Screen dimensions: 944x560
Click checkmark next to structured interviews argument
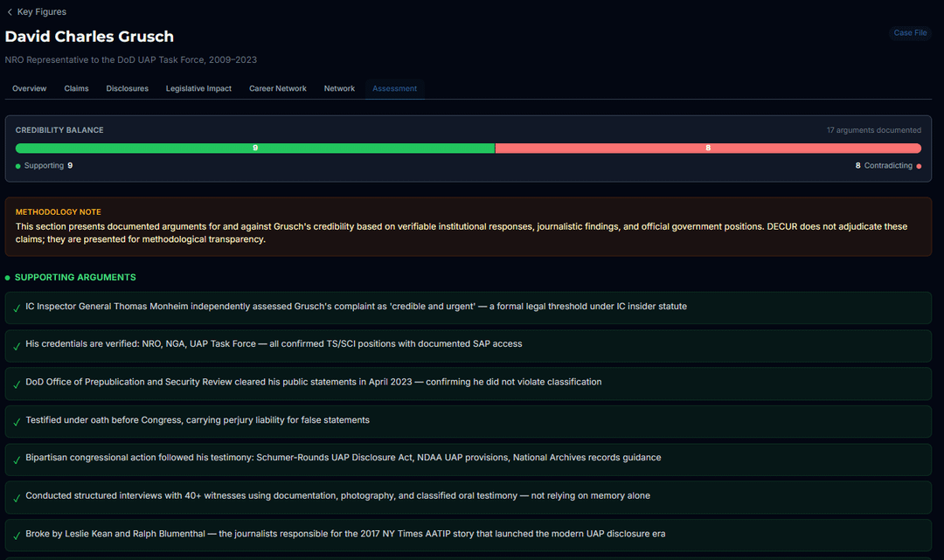(x=17, y=498)
